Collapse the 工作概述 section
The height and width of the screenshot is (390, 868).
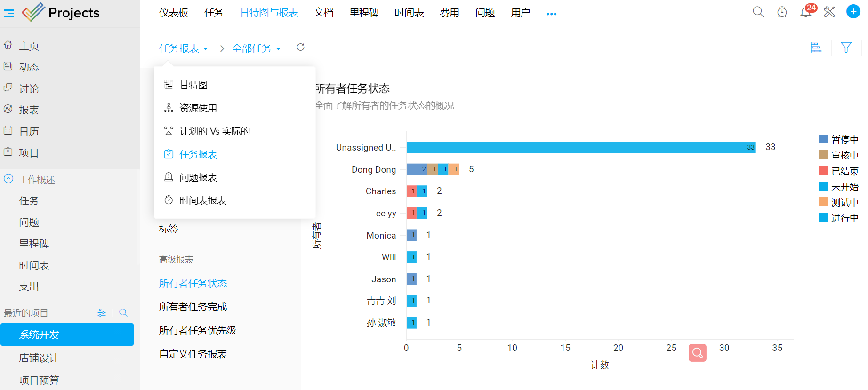coord(8,179)
